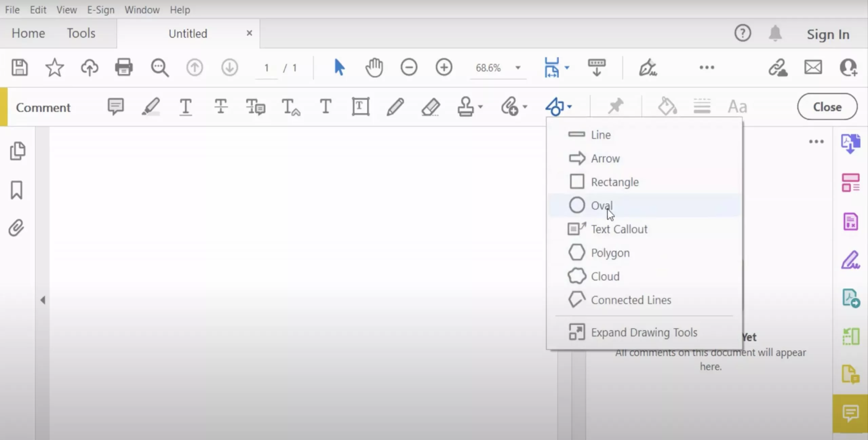
Task: Toggle the Comments panel in the right sidebar
Action: (851, 413)
